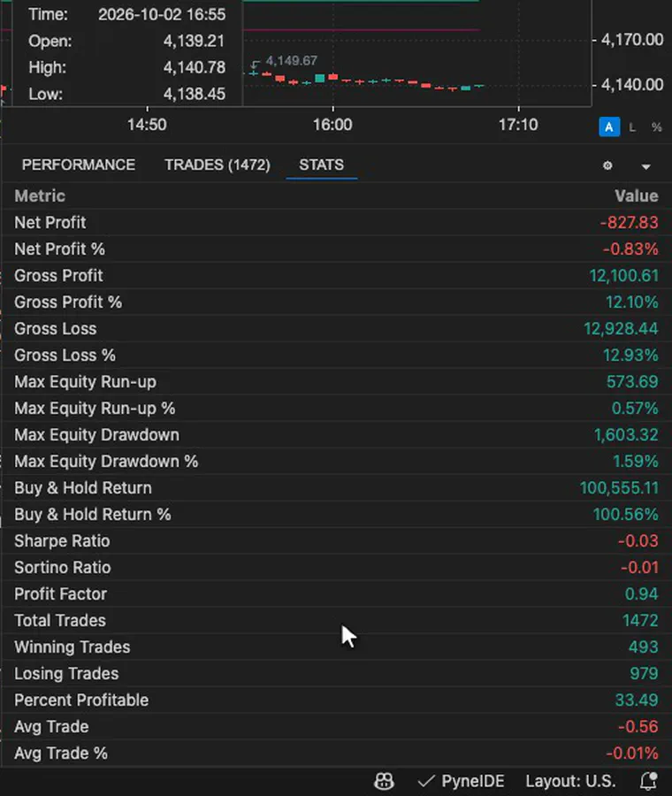Select Percent Profitable value 33.49
The image size is (672, 796).
pyautogui.click(x=637, y=700)
